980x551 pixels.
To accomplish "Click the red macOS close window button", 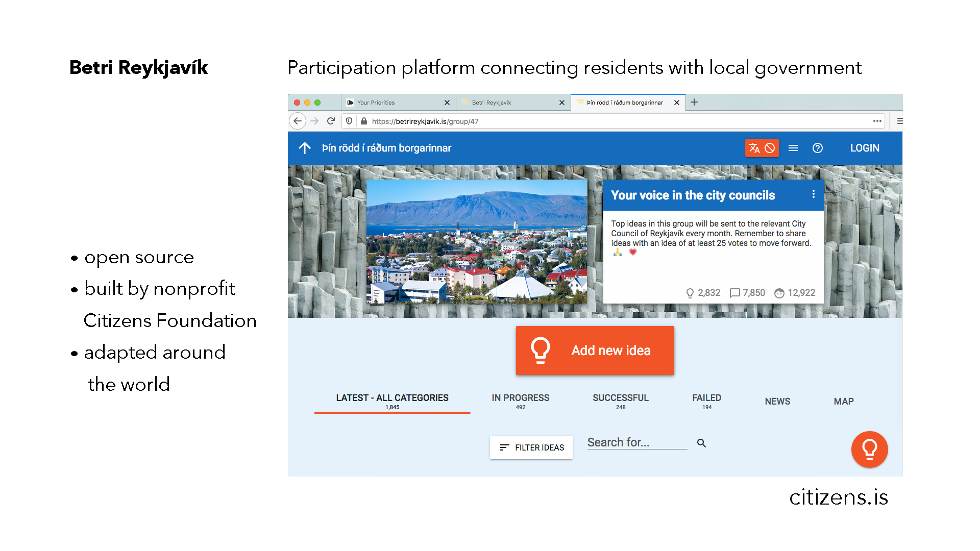I will 297,103.
